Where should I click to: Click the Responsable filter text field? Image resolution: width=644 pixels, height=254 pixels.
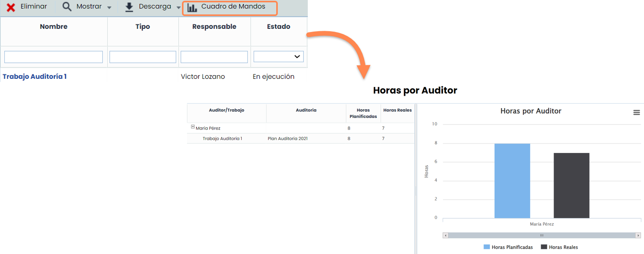(x=214, y=57)
